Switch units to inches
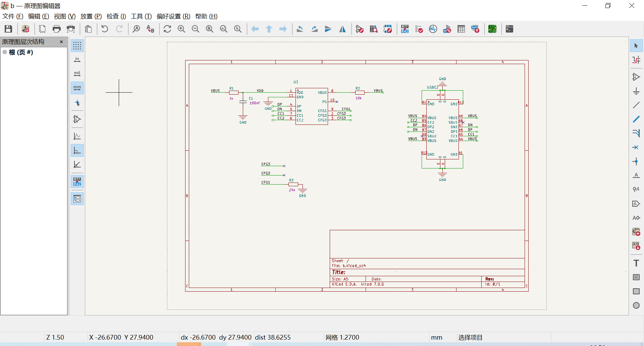This screenshot has height=346, width=644. coord(77,60)
